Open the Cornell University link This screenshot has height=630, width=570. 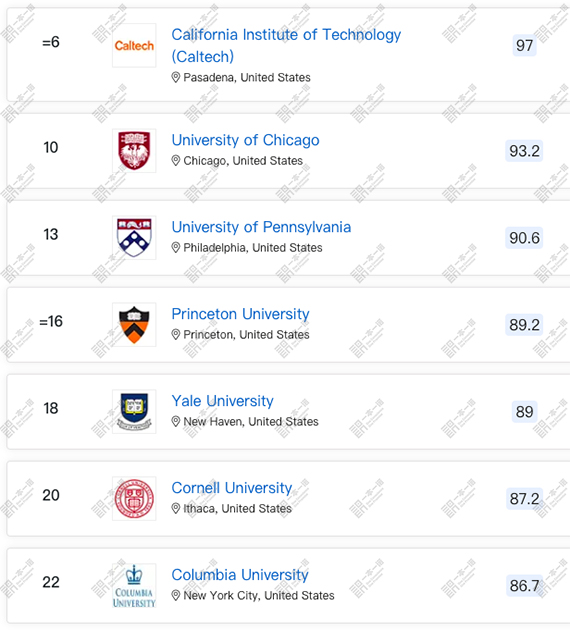232,488
